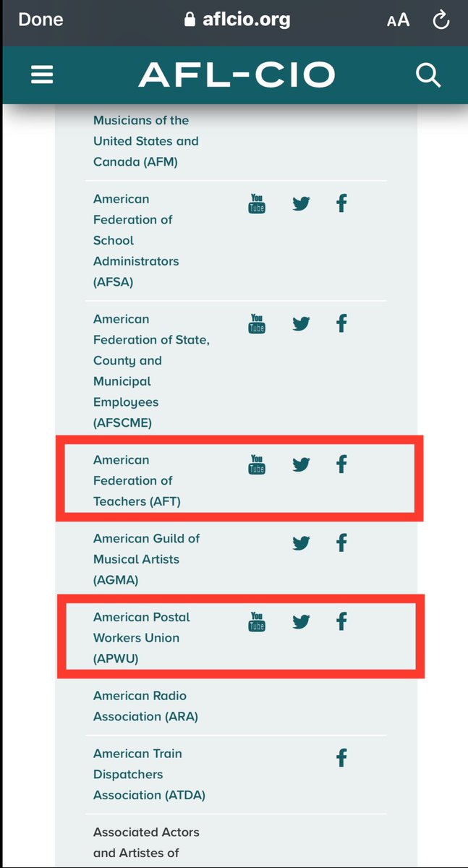The height and width of the screenshot is (868, 468).
Task: Open AFSA's Twitter profile icon
Action: pyautogui.click(x=302, y=203)
